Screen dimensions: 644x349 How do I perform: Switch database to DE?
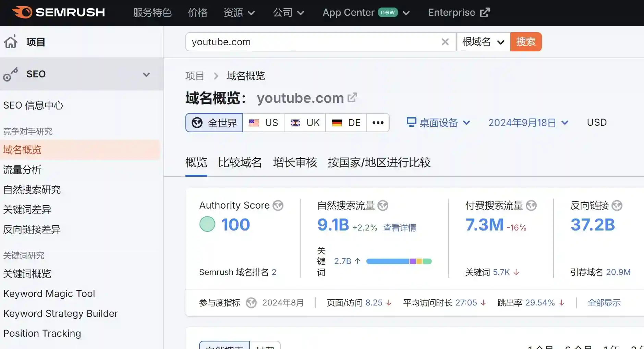(346, 123)
